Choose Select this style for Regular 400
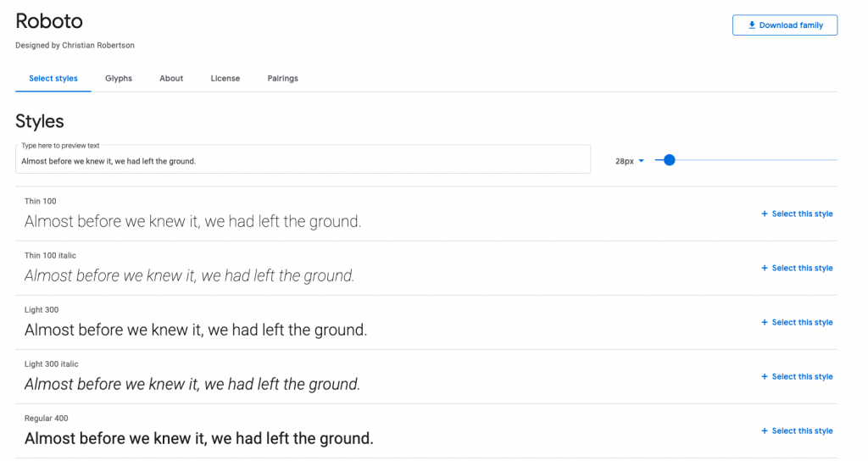 click(802, 431)
